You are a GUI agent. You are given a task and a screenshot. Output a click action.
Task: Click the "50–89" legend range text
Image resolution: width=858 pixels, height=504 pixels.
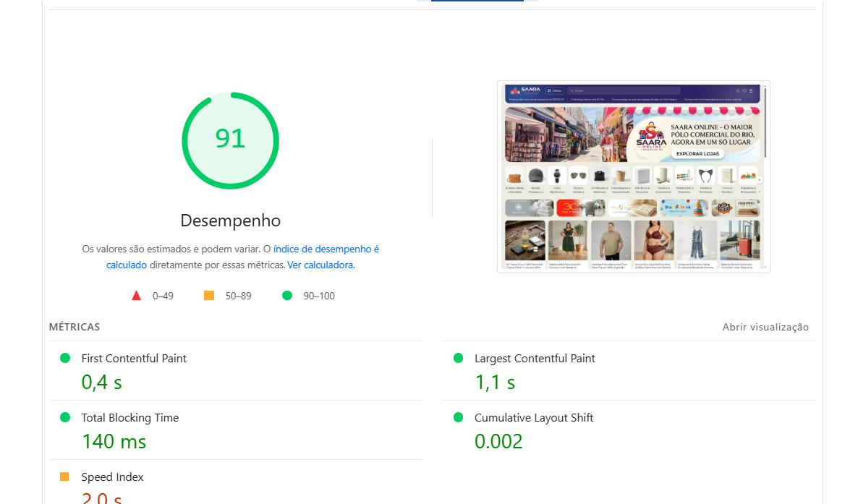coord(238,296)
